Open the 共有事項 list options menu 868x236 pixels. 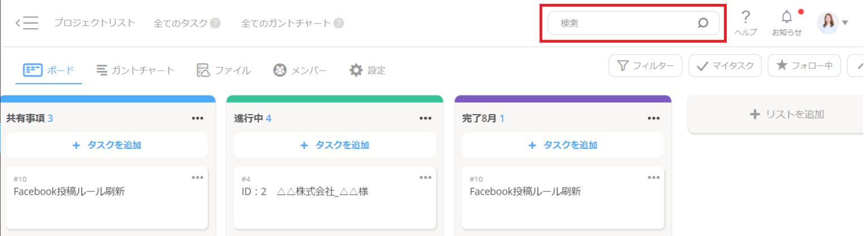coord(197,119)
